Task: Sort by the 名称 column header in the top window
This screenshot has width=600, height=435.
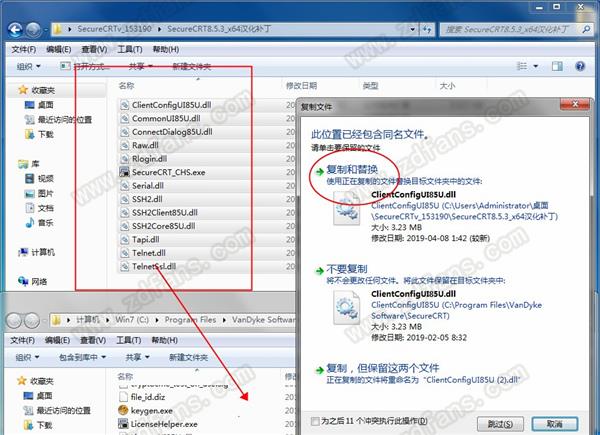Action: [126, 86]
